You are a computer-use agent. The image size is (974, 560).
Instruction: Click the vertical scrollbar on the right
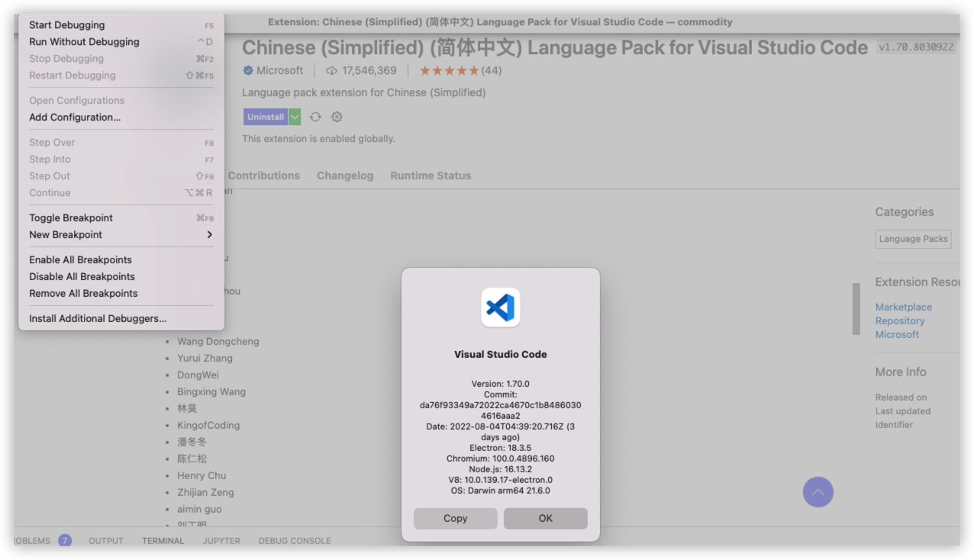[x=855, y=311]
